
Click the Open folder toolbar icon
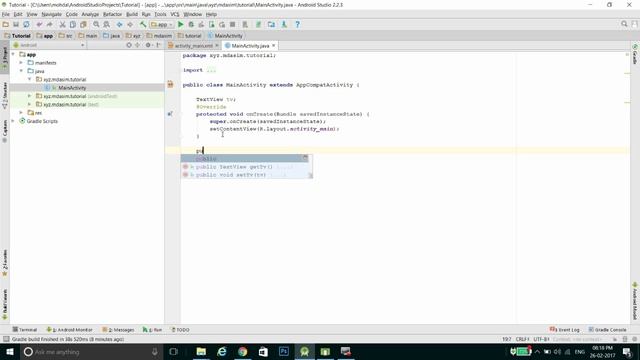[x=6, y=24]
